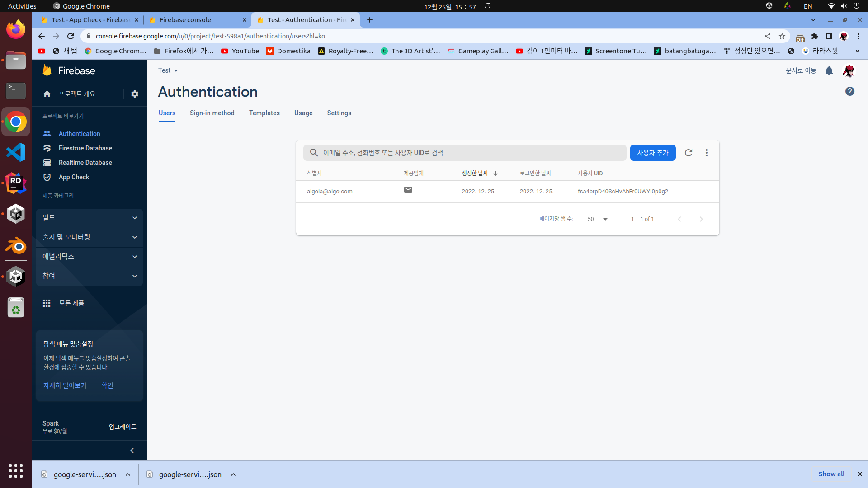Viewport: 868px width, 488px height.
Task: Open YouTube bookmark
Action: [240, 51]
